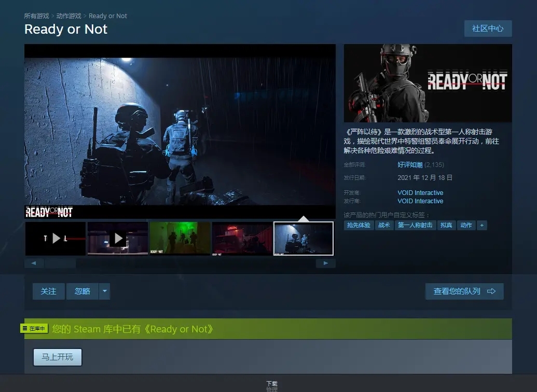Viewport: 537px width, 392px height.
Task: Click the game description paragraph 《严阵以待》
Action: point(421,141)
